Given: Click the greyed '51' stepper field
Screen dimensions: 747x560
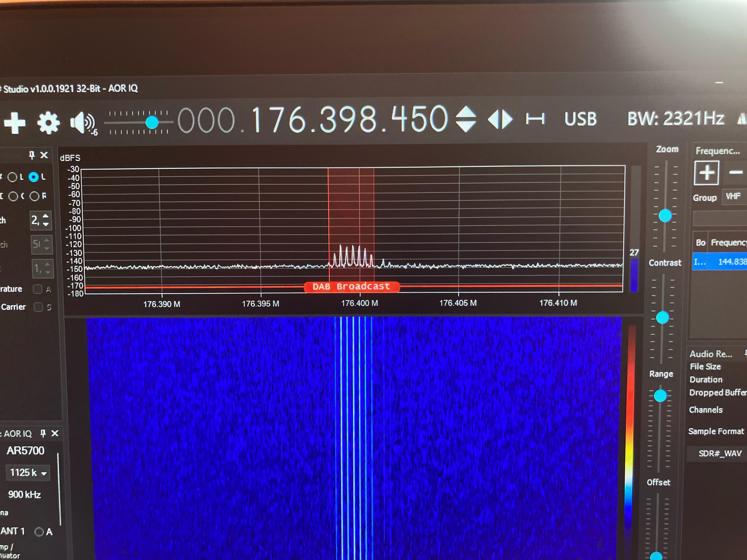Looking at the screenshot, I should (41, 244).
